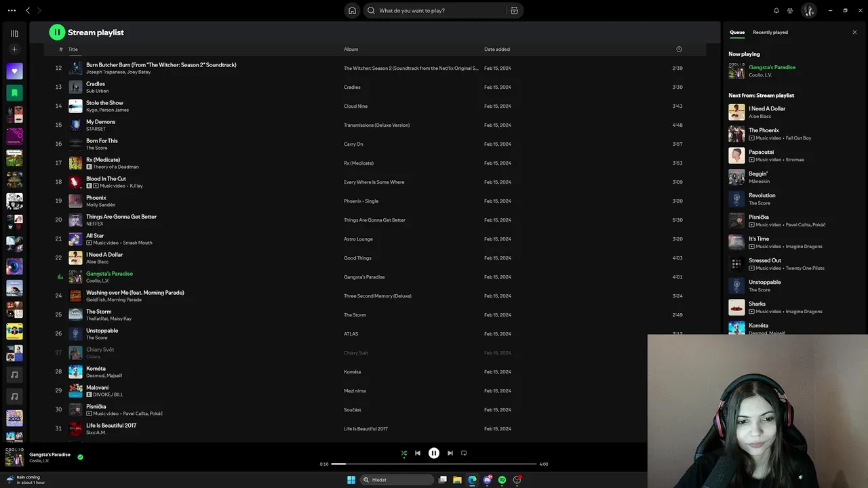Open the weather widget Rain coming
Screen dimensions: 868x488
(26, 480)
